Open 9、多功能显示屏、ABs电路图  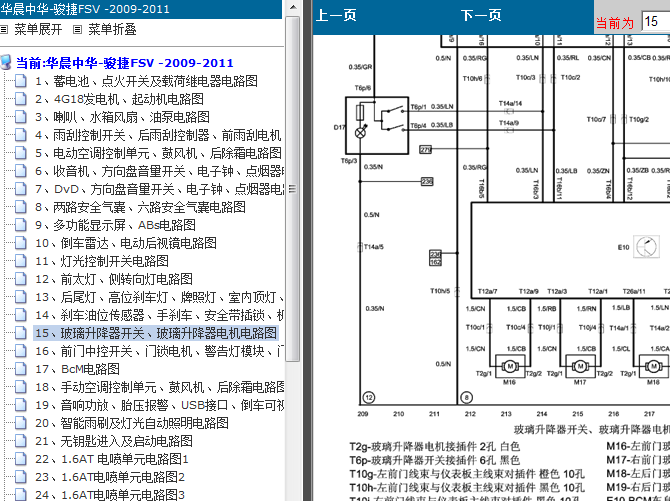tap(115, 225)
